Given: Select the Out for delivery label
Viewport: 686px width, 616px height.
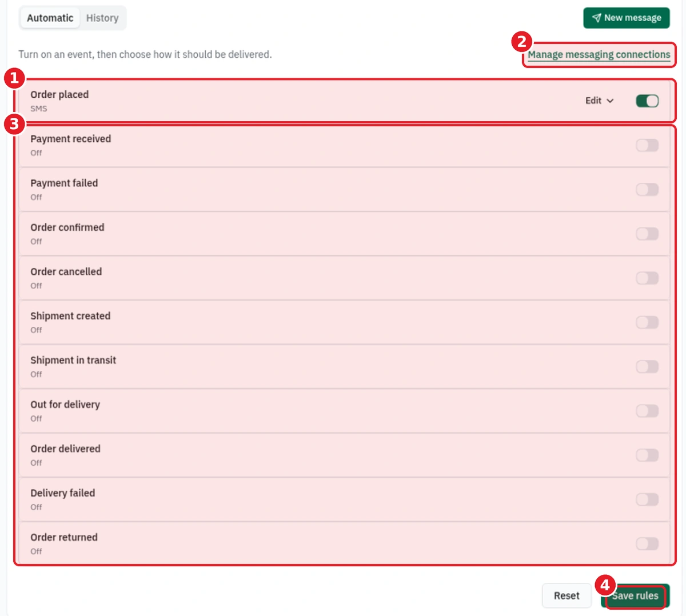Looking at the screenshot, I should (65, 405).
